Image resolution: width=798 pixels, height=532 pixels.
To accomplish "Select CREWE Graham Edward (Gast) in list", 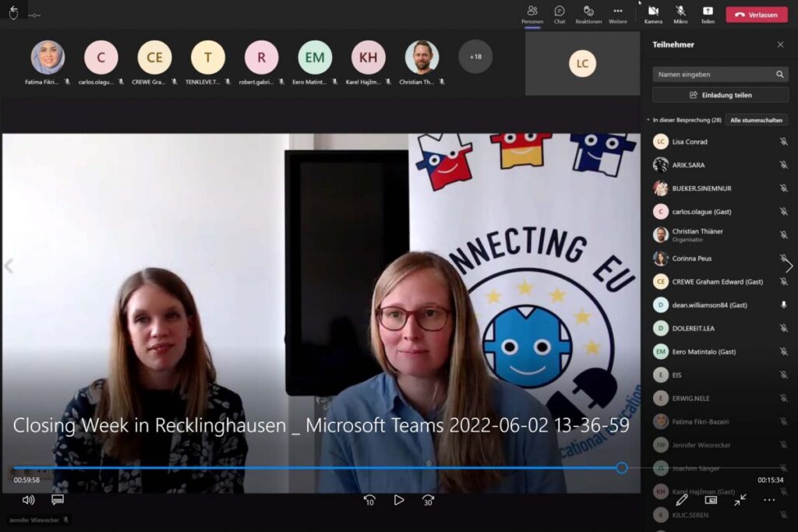I will pyautogui.click(x=720, y=282).
